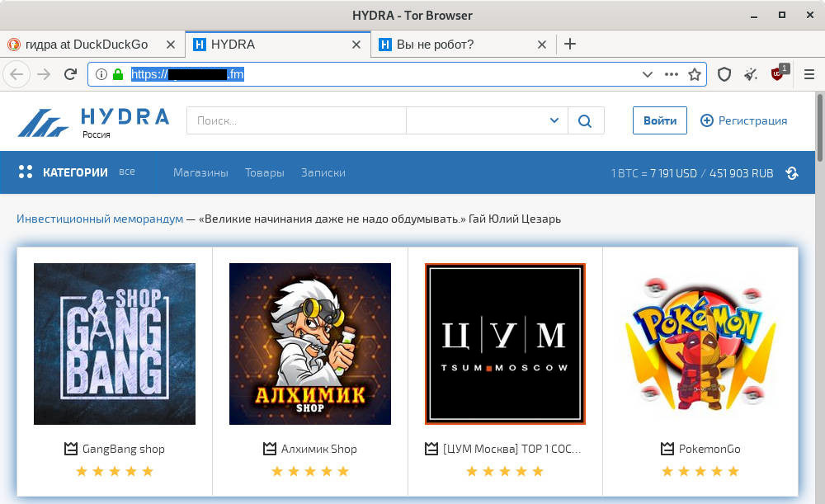Viewport: 825px width, 504px height.
Task: Close the DuckDuckGo search tab
Action: (171, 45)
